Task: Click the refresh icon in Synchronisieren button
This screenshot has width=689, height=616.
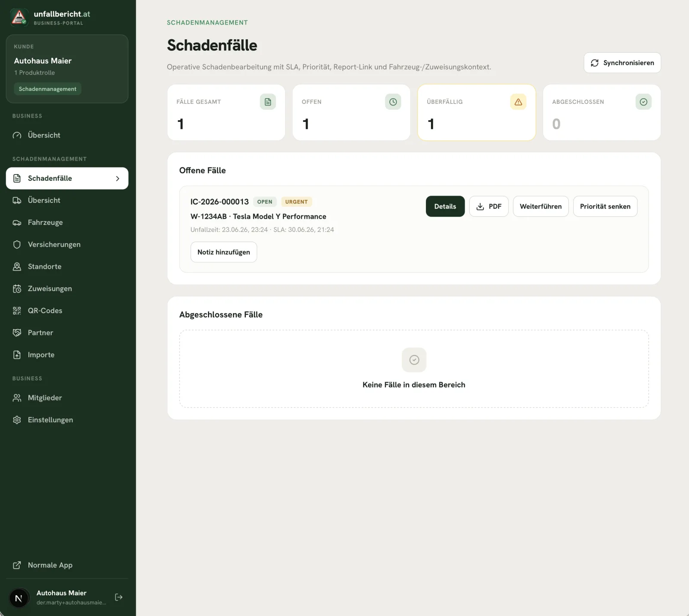Action: (x=595, y=63)
